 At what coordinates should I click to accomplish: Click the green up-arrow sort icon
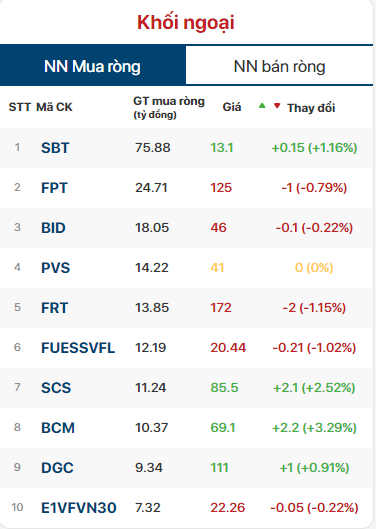point(262,106)
